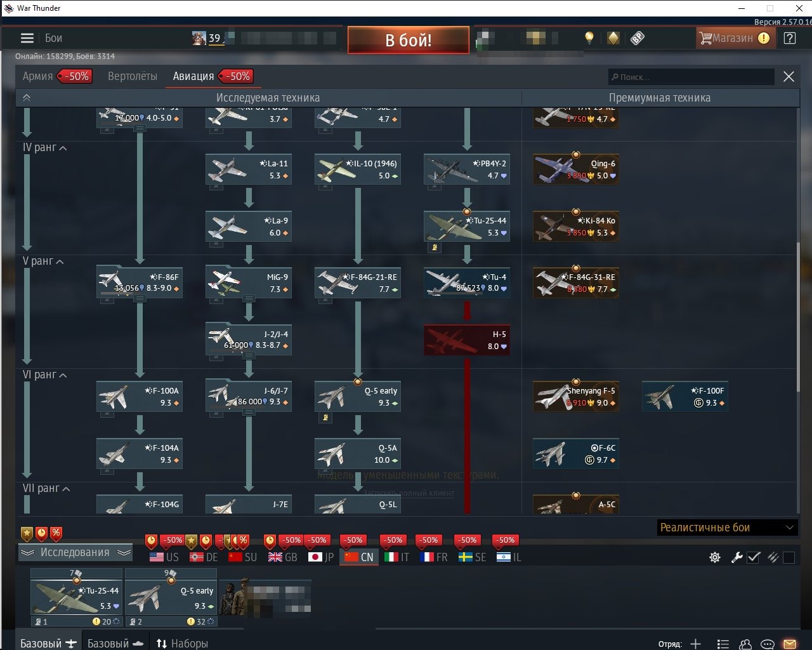Toggle the empty checkbox beside ammo icon
The image size is (812, 650).
(789, 557)
